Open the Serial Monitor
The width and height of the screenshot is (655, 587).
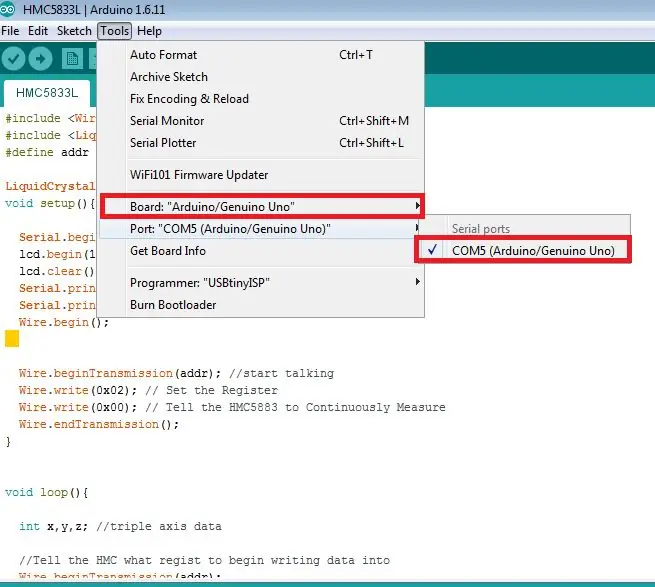(x=261, y=121)
